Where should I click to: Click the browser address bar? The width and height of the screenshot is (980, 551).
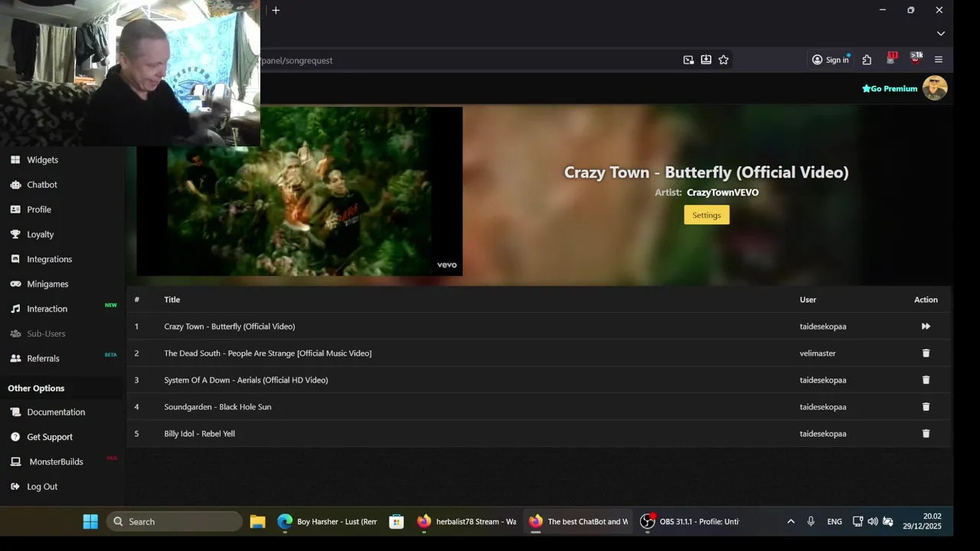467,60
